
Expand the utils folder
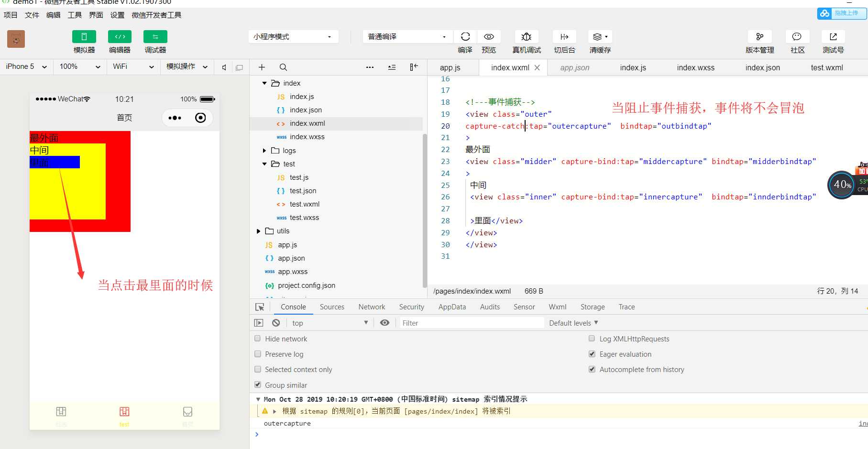pyautogui.click(x=258, y=231)
